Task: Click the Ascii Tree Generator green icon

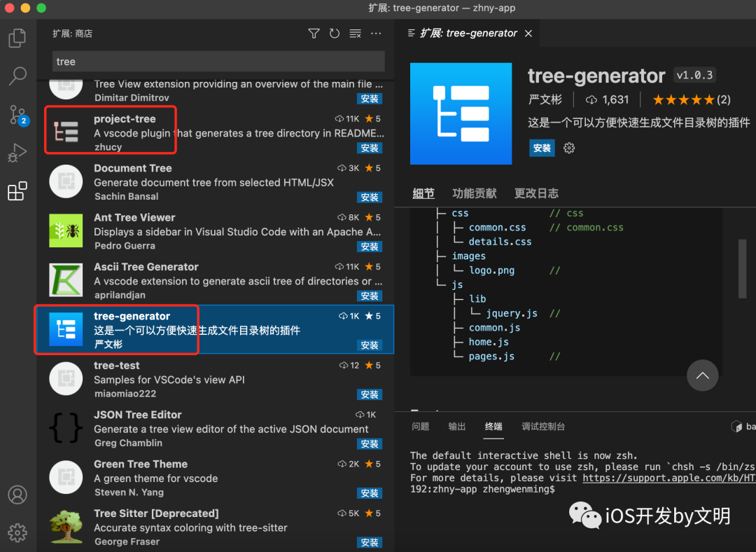Action: pos(66,280)
